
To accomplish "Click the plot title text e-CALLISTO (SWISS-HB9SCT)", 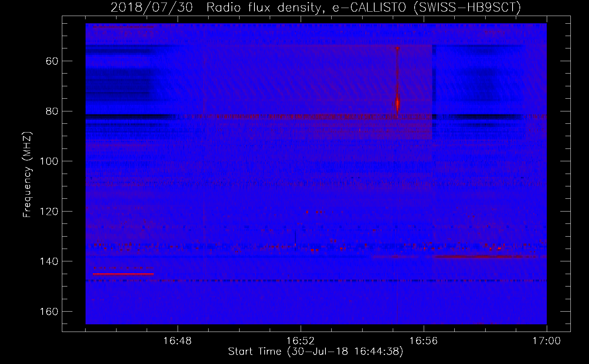I will point(427,7).
